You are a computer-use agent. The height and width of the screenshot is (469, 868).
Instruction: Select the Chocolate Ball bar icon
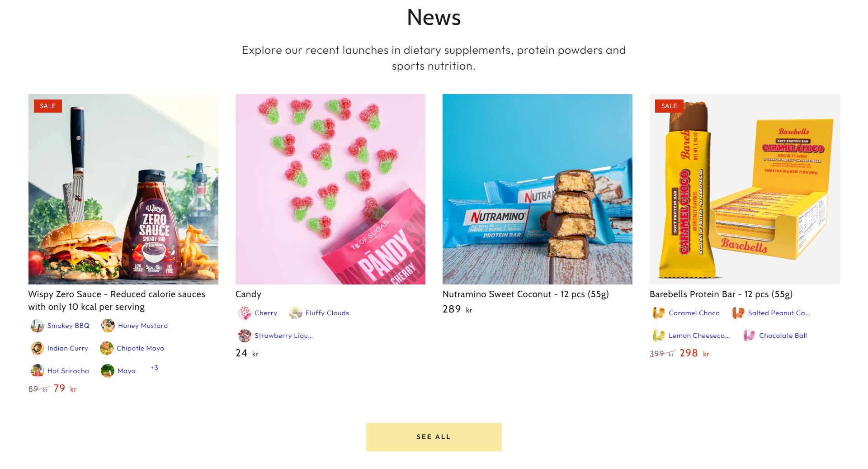[x=749, y=336]
